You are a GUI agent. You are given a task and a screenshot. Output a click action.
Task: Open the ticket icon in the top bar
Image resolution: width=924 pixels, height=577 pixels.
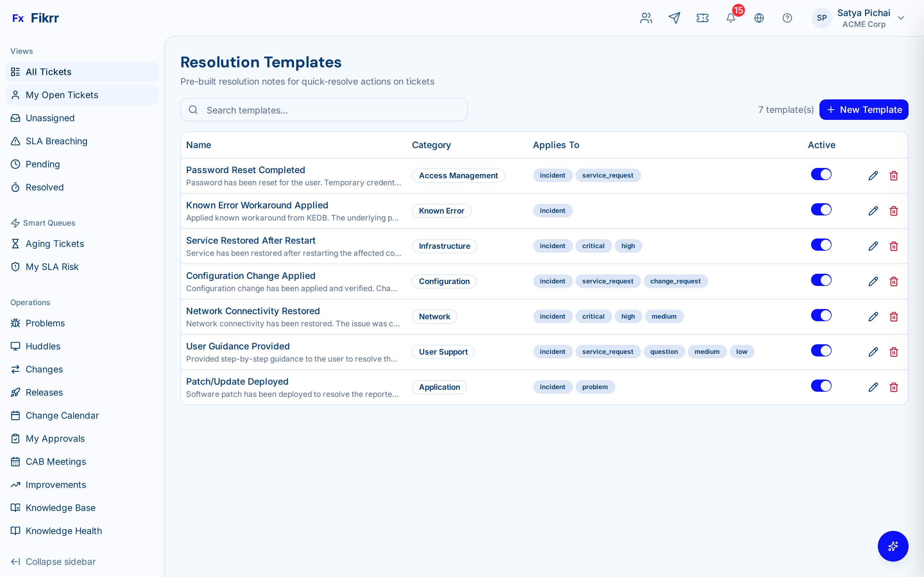pyautogui.click(x=702, y=18)
